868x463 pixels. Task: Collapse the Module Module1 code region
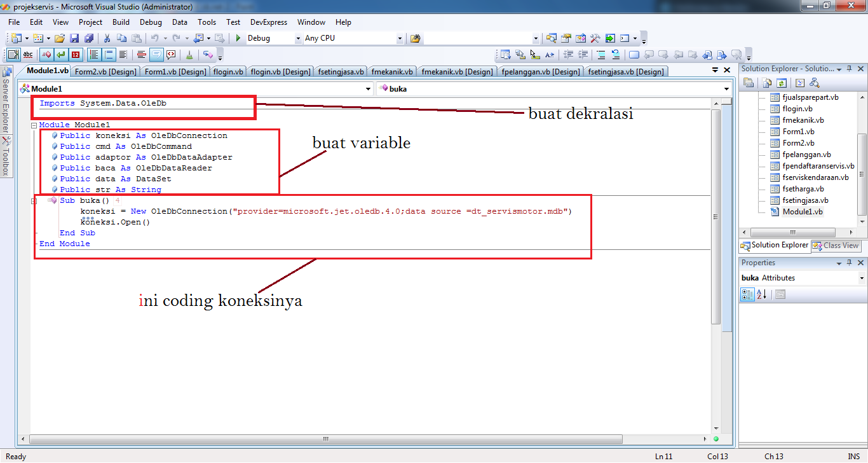point(34,125)
